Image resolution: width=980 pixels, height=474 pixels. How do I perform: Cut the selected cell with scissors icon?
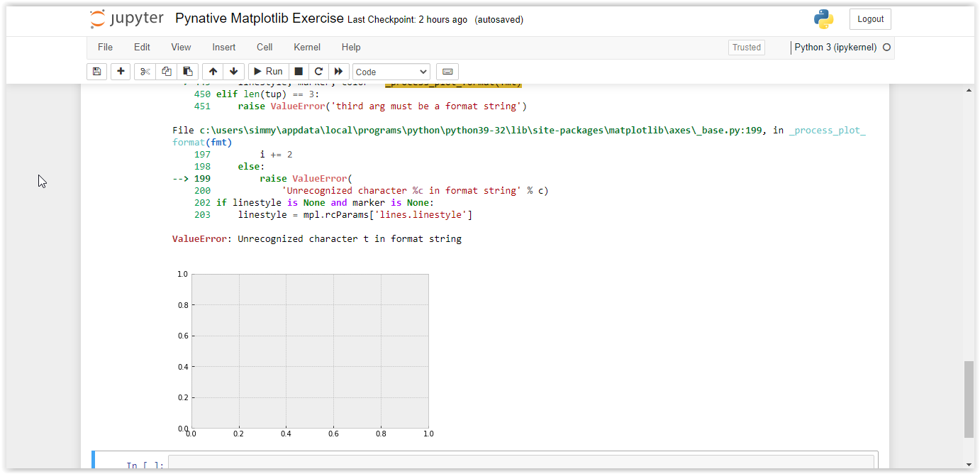145,71
